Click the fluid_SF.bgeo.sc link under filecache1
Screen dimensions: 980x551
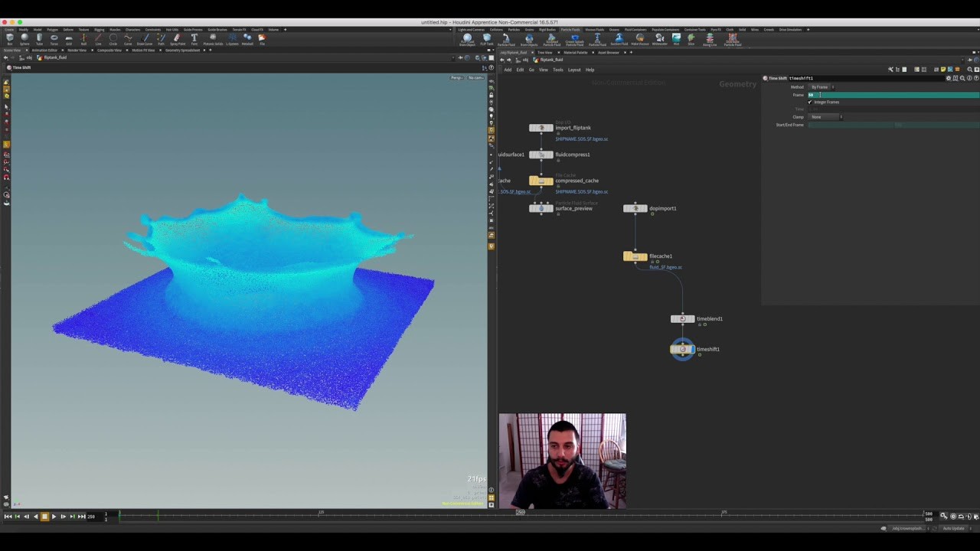coord(665,267)
